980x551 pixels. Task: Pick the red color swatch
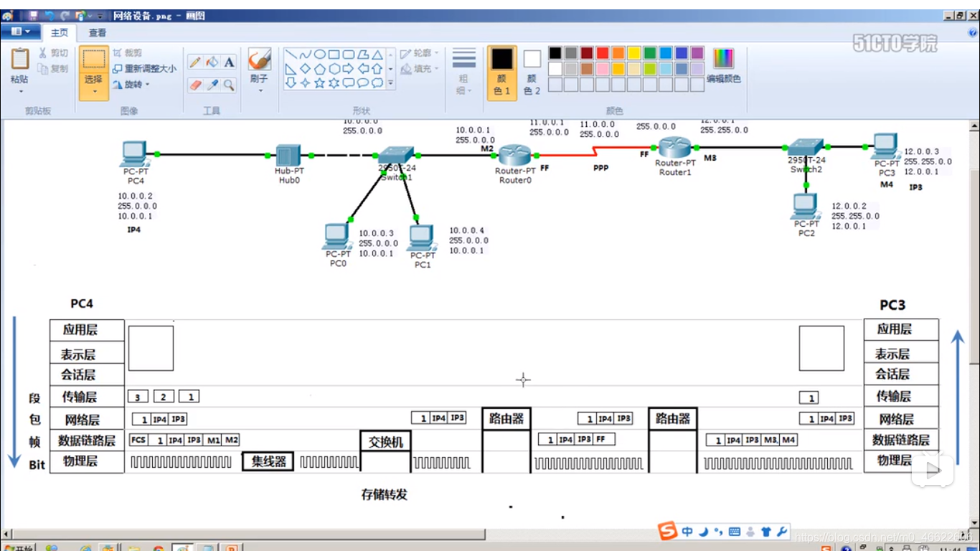click(603, 53)
